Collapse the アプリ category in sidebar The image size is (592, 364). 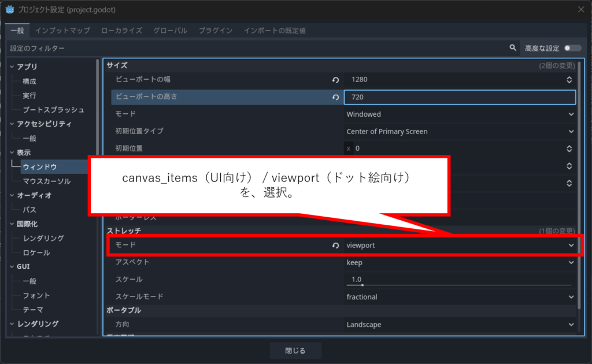pos(12,67)
